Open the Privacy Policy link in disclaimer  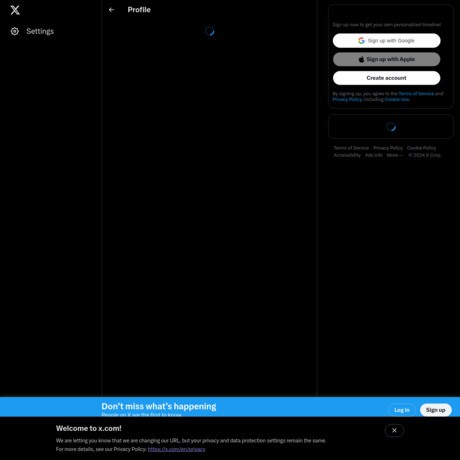[347, 99]
